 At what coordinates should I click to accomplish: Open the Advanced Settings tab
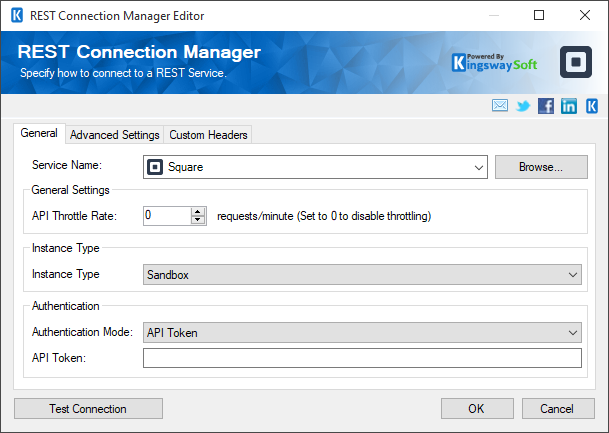pyautogui.click(x=115, y=135)
